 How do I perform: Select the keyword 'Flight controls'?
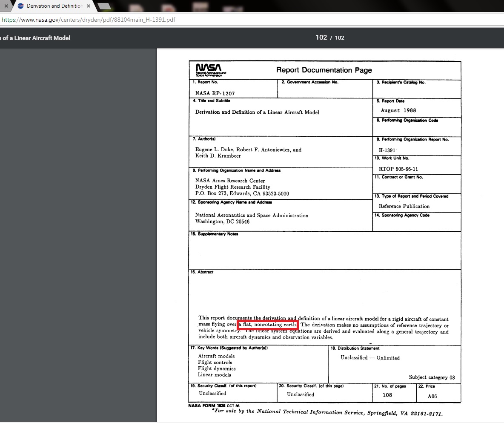(215, 363)
